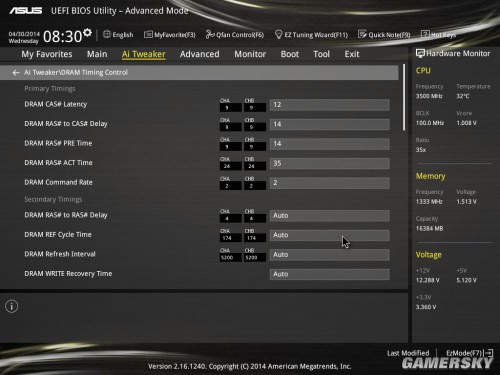Viewport: 500px width, 375px height.
Task: Click the settings gear beside the clock
Action: [87, 32]
